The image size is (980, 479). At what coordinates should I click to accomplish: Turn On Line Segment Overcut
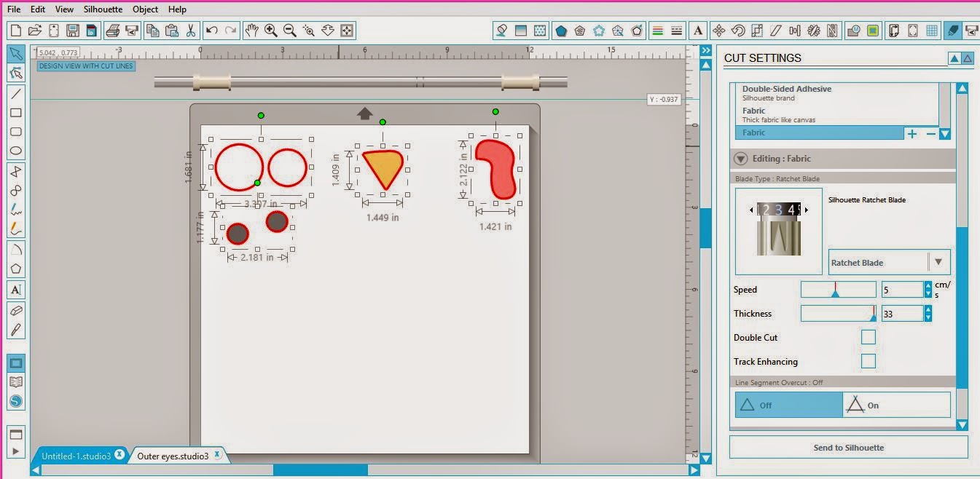(895, 405)
